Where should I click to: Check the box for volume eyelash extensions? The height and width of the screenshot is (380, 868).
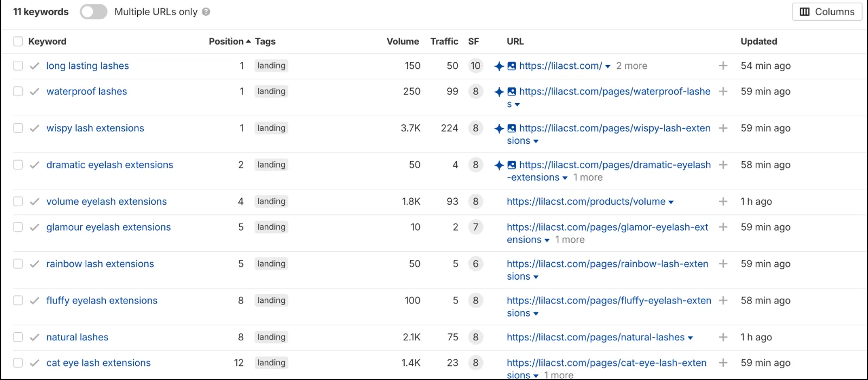point(18,201)
